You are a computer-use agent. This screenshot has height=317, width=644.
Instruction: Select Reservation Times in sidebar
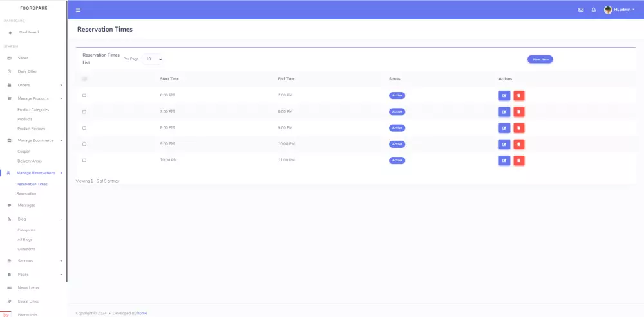(x=32, y=184)
